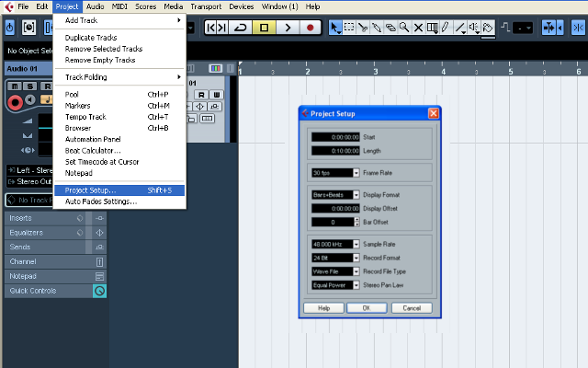Choose Tempo Track from Project menu
This screenshot has width=588, height=368.
[119, 117]
